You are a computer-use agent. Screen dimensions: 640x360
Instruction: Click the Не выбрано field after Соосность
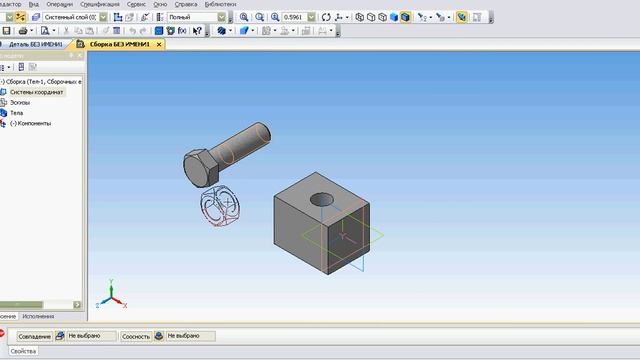point(190,336)
